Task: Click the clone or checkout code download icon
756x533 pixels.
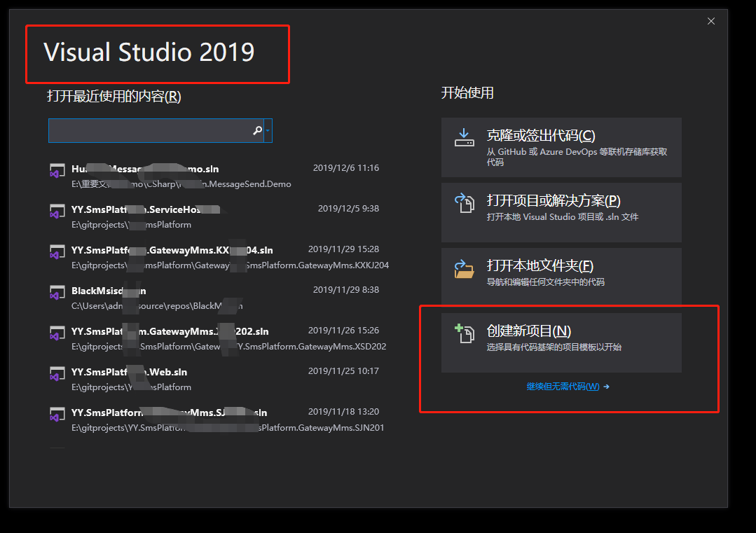Action: pyautogui.click(x=465, y=138)
